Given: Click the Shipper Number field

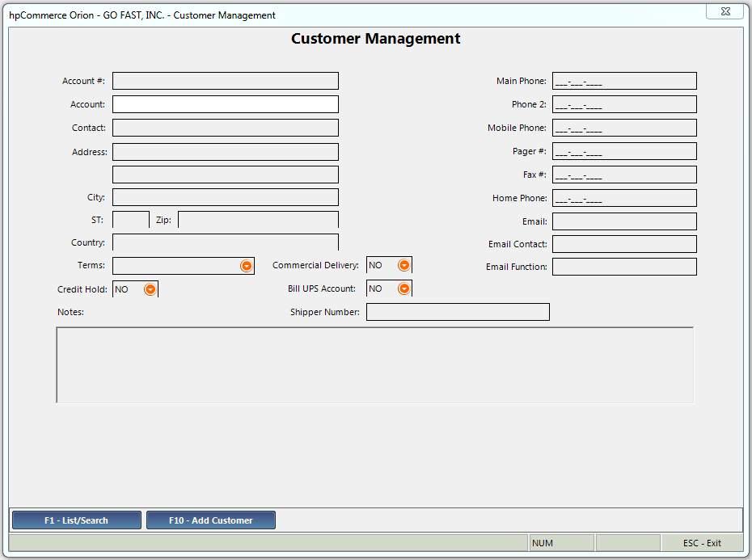Looking at the screenshot, I should (458, 312).
